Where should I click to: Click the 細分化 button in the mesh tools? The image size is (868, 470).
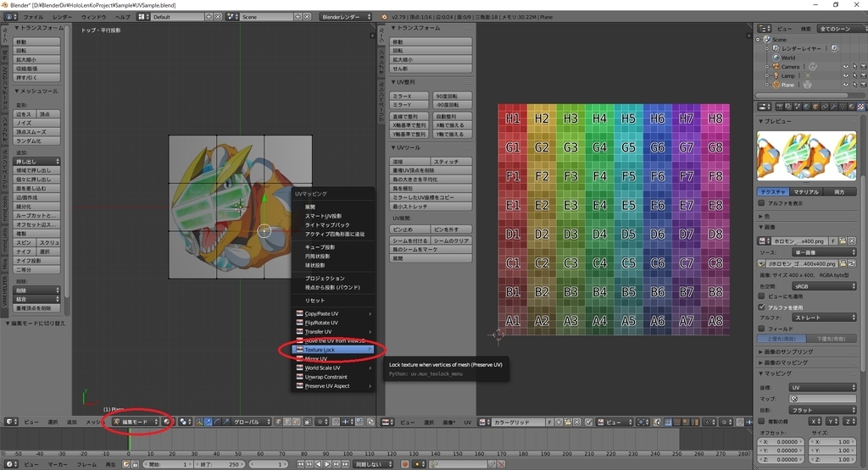click(x=36, y=207)
